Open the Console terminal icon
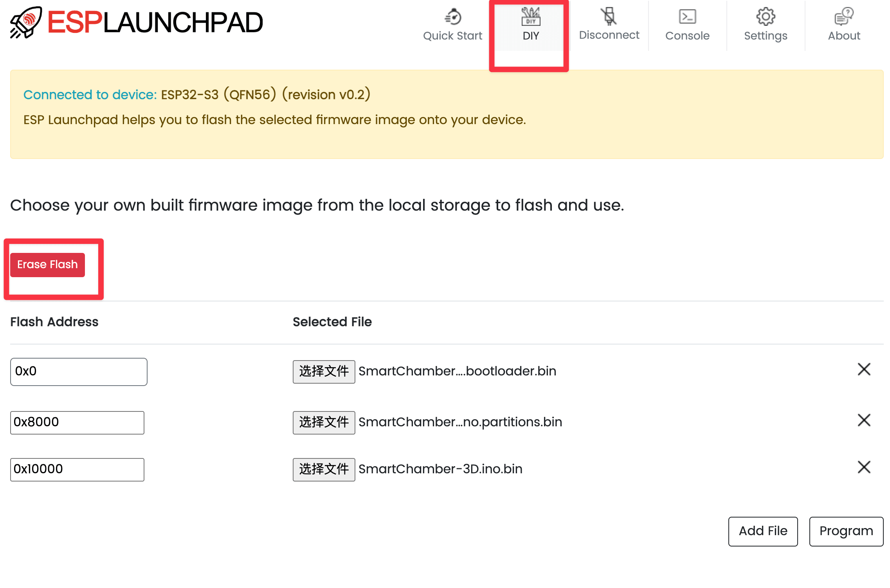 pyautogui.click(x=687, y=16)
